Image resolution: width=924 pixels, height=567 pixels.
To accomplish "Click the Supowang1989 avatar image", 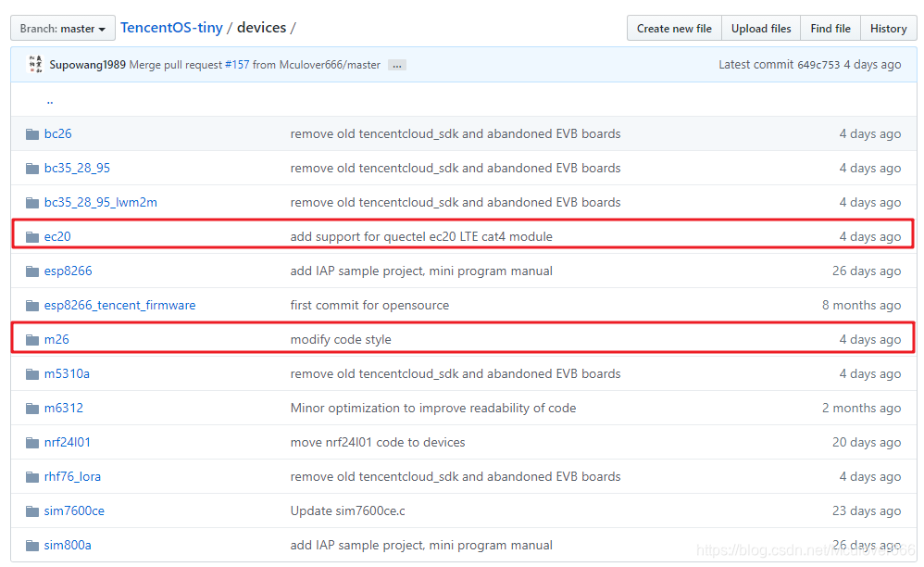I will [x=35, y=64].
